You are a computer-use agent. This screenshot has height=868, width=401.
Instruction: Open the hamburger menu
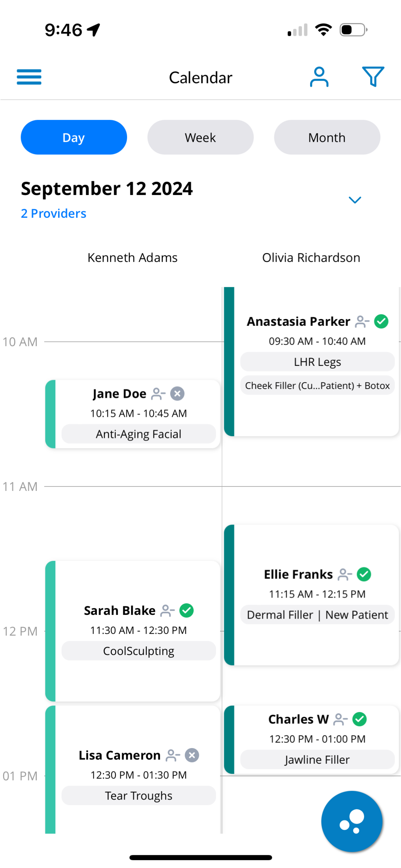click(29, 77)
